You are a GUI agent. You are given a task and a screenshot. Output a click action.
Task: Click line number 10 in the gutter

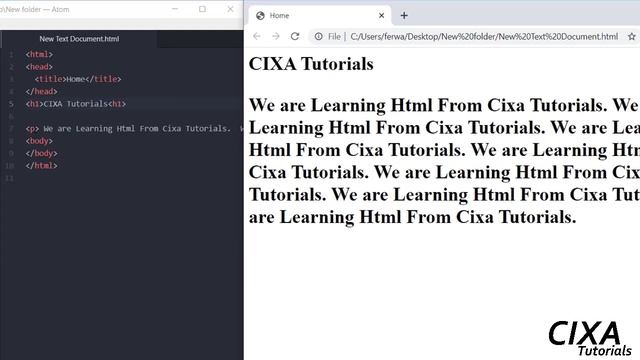click(x=10, y=166)
